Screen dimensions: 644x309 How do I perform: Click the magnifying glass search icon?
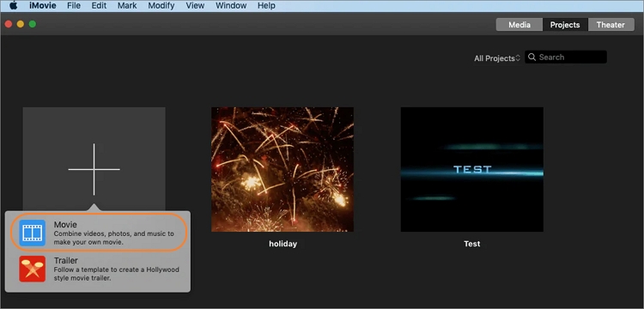[532, 57]
